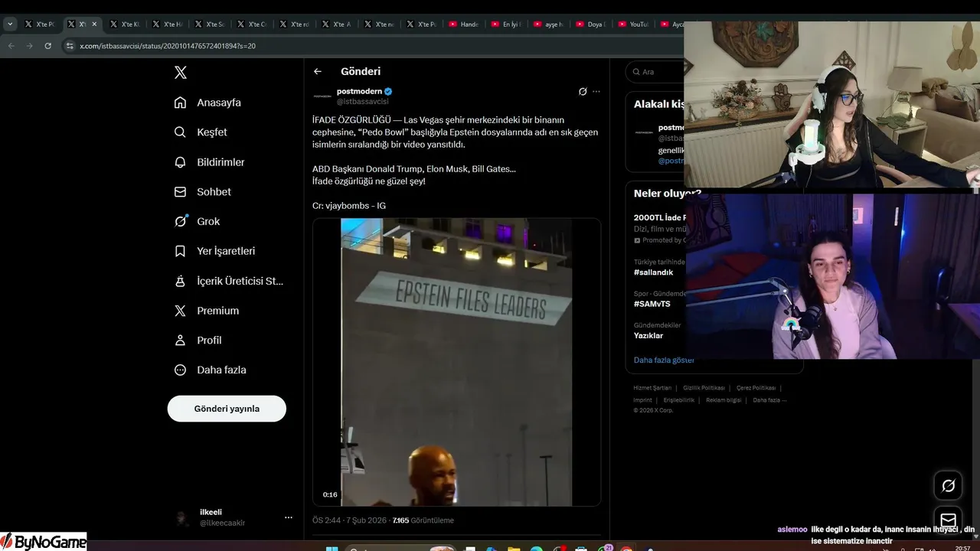Go to Anasayfa in the sidebar
This screenshot has width=980, height=551.
click(207, 103)
